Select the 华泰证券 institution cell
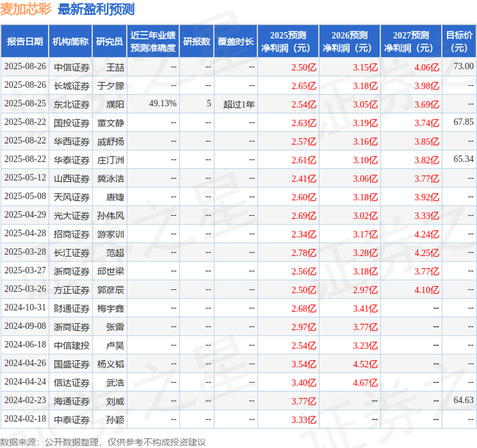The width and height of the screenshot is (477, 448). (72, 160)
